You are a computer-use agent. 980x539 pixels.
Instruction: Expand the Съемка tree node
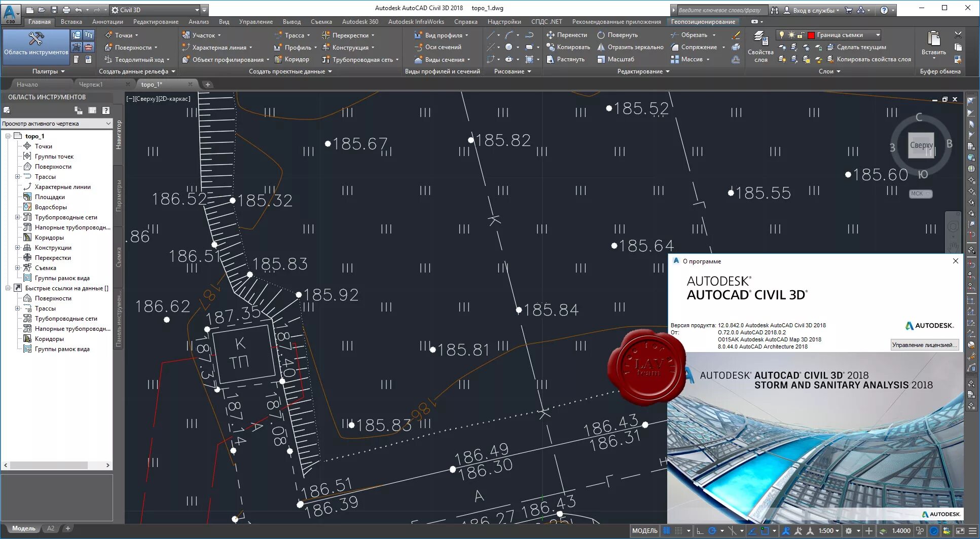(x=18, y=268)
